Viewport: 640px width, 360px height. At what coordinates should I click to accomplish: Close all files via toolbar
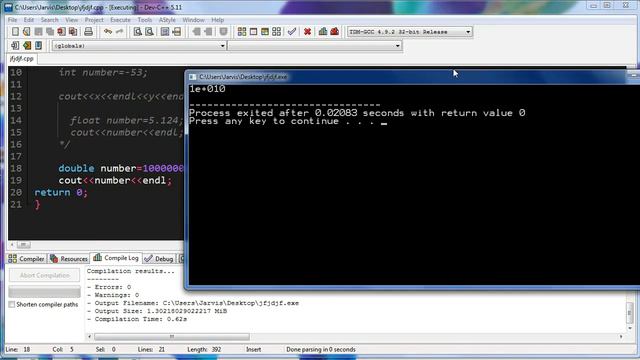click(73, 32)
